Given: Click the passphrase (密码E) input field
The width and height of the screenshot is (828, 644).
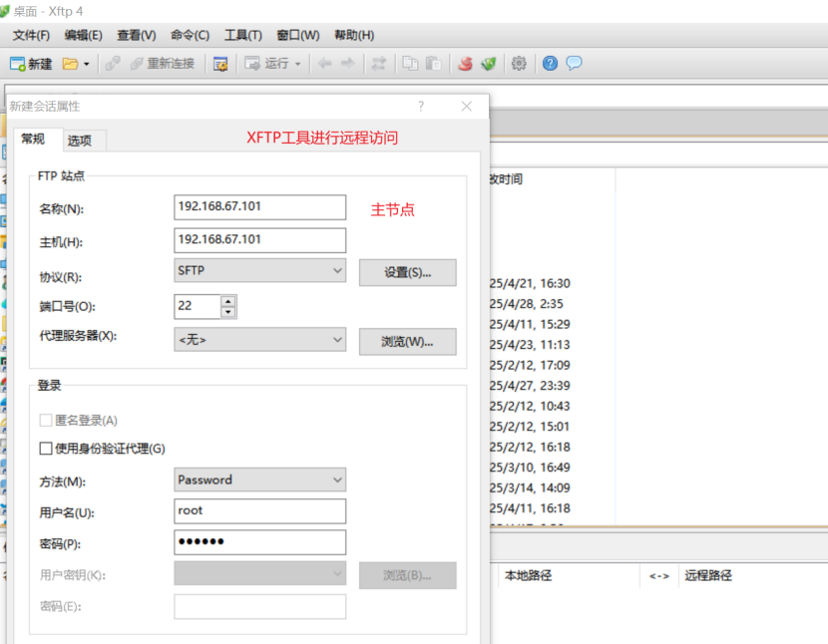Looking at the screenshot, I should click(x=259, y=606).
